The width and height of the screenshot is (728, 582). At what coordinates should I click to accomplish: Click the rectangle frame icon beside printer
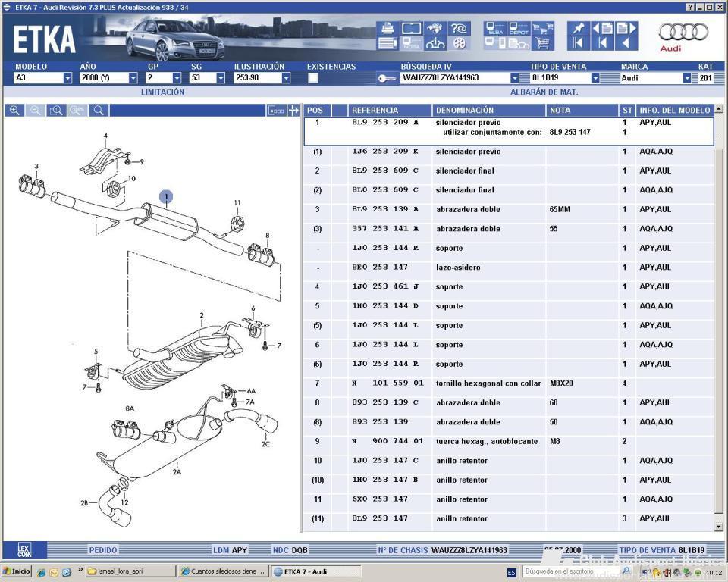[x=411, y=28]
